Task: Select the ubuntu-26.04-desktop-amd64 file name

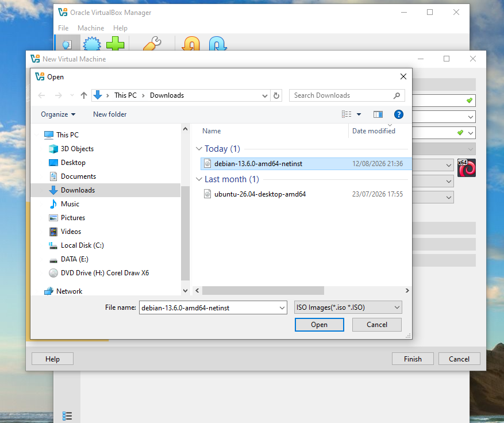Action: point(260,194)
